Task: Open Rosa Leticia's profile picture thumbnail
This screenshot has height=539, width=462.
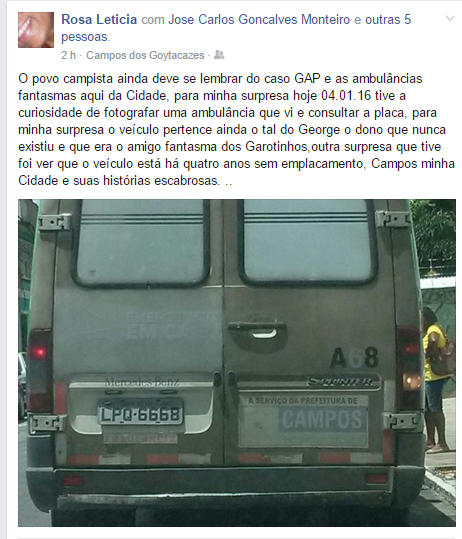Action: pyautogui.click(x=36, y=30)
